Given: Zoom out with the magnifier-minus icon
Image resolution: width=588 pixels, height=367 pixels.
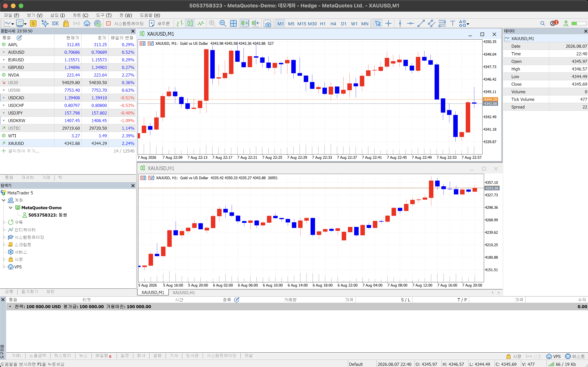Looking at the screenshot, I should coord(223,24).
